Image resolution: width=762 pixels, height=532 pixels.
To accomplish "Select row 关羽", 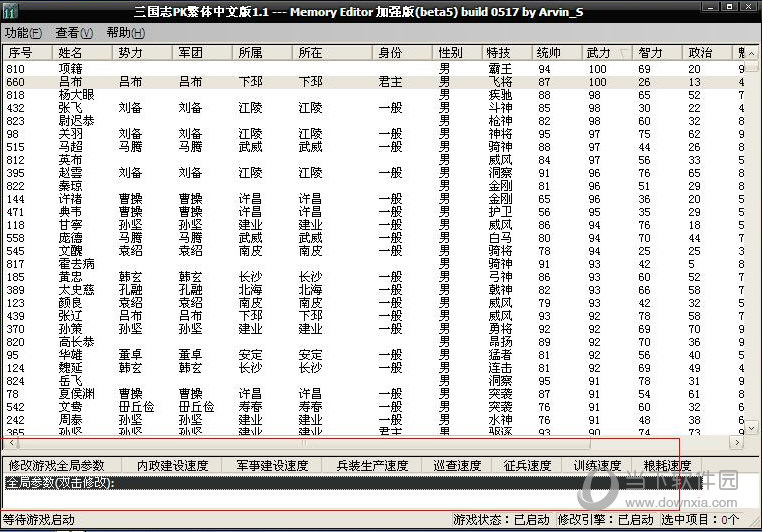I will pos(374,134).
